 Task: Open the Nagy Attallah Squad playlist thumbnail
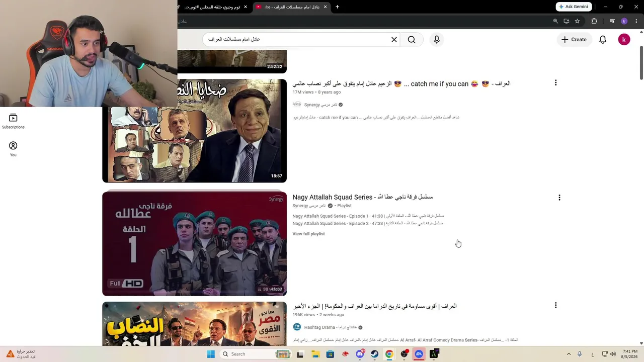tap(194, 243)
